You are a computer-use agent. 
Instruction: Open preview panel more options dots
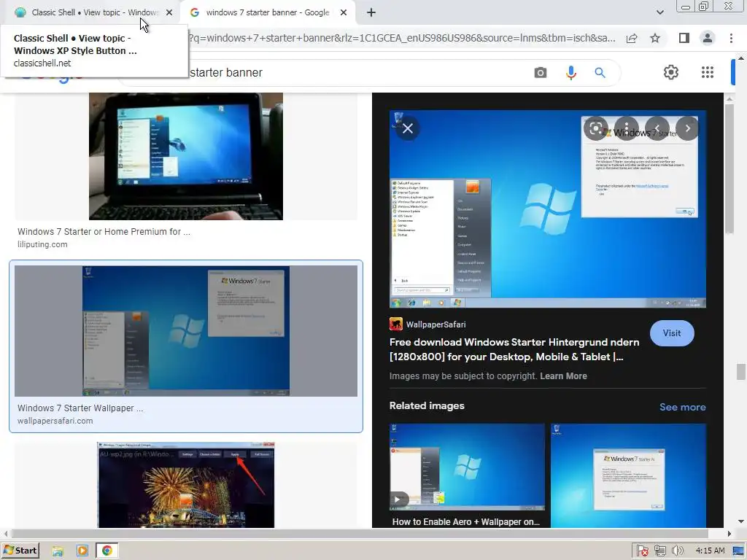[627, 128]
